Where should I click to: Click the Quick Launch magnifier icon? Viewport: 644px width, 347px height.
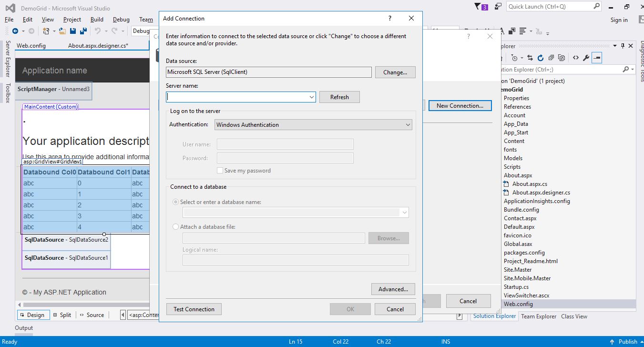click(x=597, y=6)
